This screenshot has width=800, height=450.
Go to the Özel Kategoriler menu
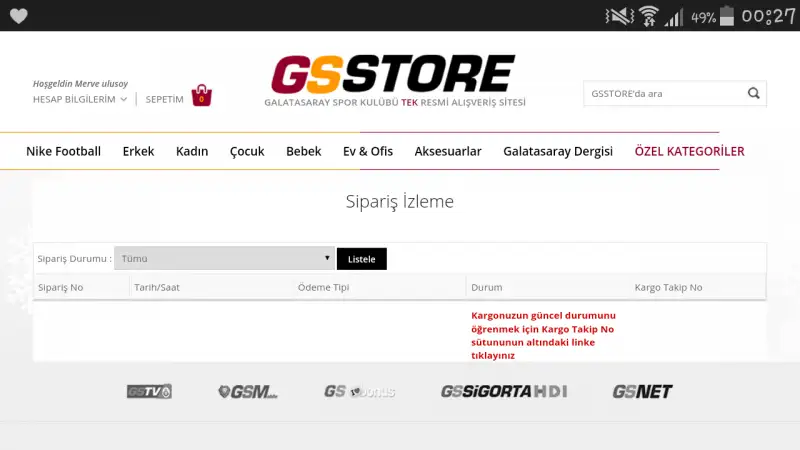pyautogui.click(x=689, y=152)
